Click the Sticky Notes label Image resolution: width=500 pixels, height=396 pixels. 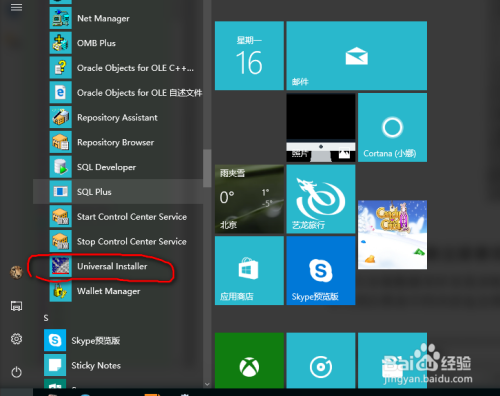[96, 366]
